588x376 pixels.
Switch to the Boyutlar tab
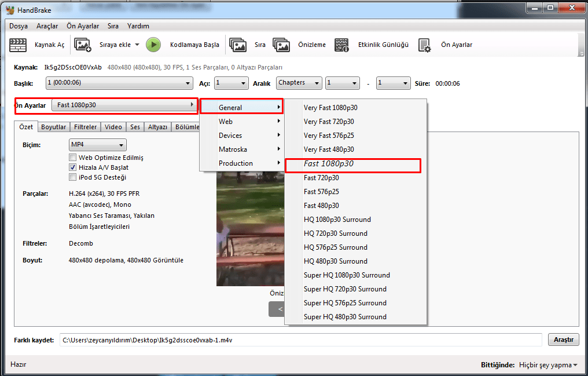tap(54, 127)
